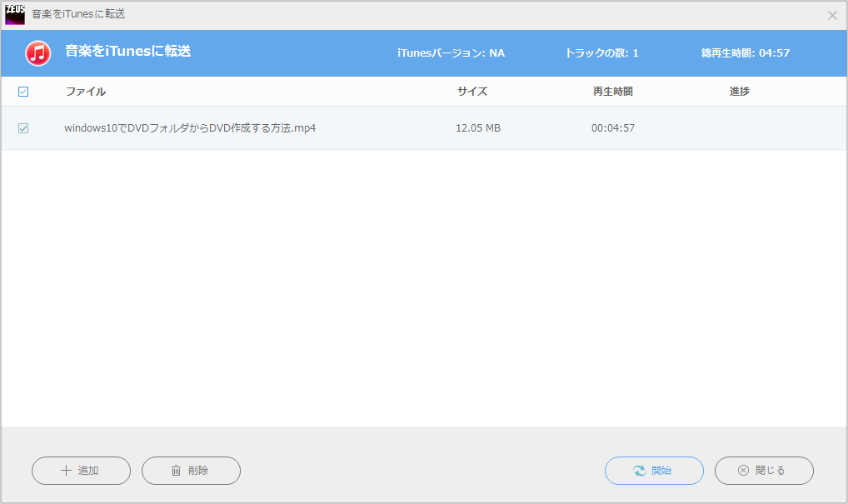Click the red iTunes music note icon
Image resolution: width=848 pixels, height=504 pixels.
pos(38,53)
